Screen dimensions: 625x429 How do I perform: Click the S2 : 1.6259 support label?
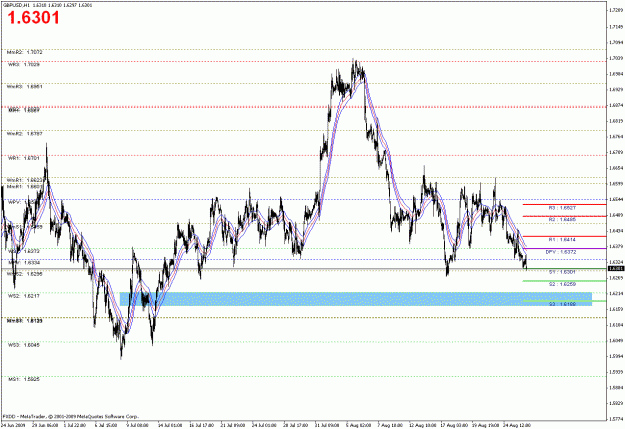click(x=562, y=284)
